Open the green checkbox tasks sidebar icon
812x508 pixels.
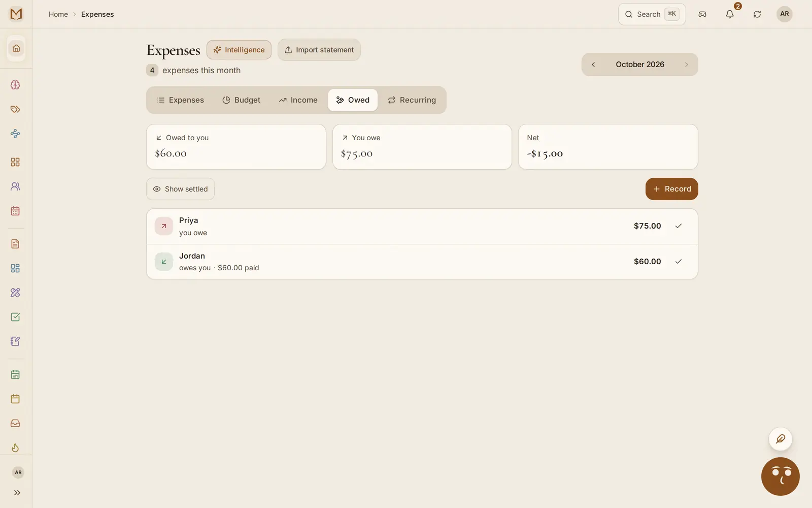coord(15,317)
